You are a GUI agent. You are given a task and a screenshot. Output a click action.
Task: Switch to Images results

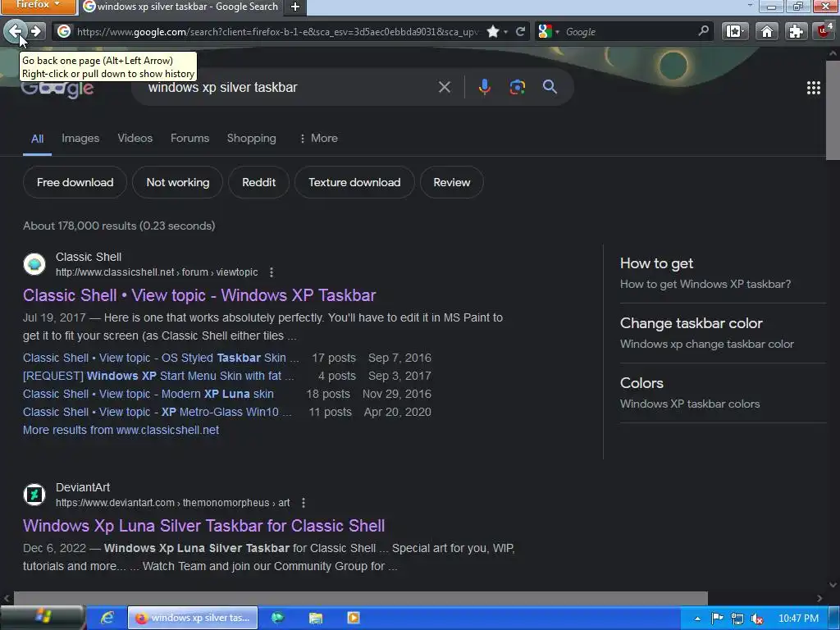click(x=80, y=138)
